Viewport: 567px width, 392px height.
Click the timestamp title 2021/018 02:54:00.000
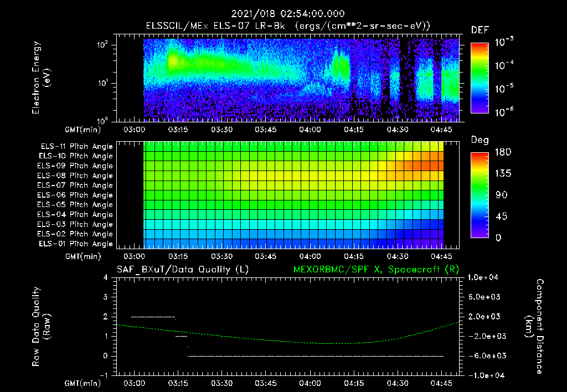287,14
